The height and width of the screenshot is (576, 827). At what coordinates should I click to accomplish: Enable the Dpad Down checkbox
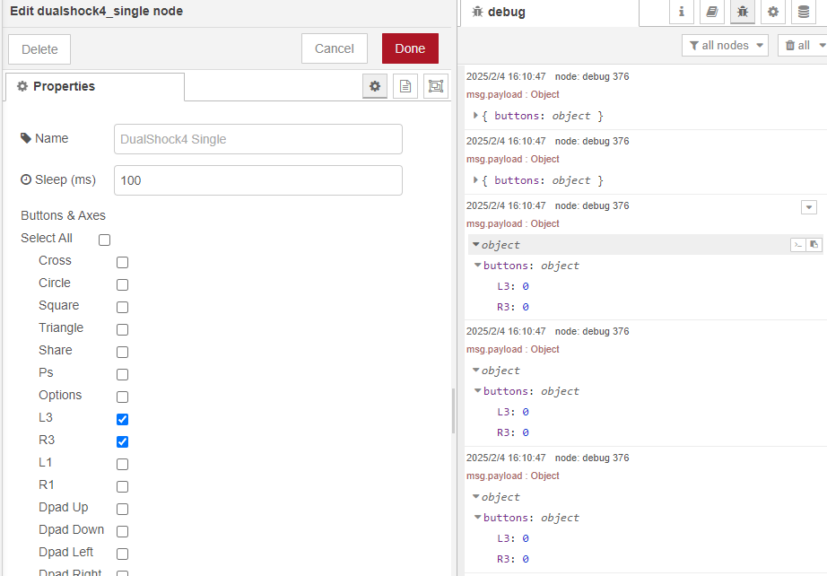tap(122, 531)
